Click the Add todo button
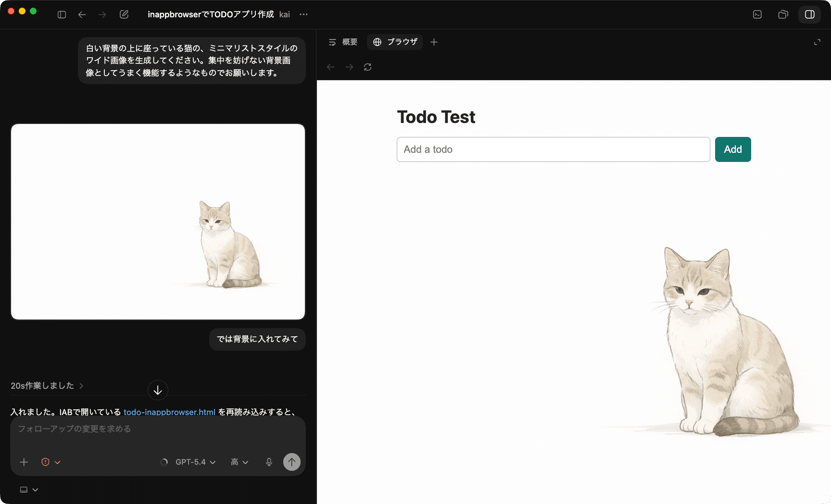831x504 pixels. pos(732,149)
